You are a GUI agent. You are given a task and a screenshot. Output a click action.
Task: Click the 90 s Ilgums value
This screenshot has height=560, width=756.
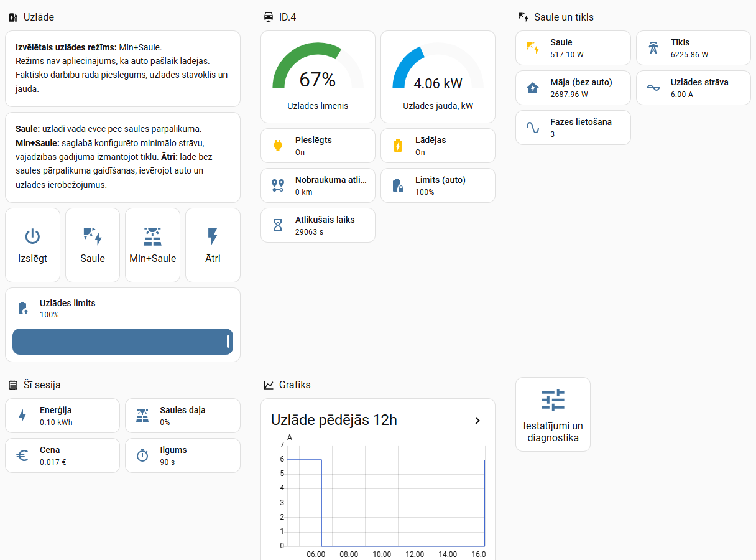click(x=167, y=462)
